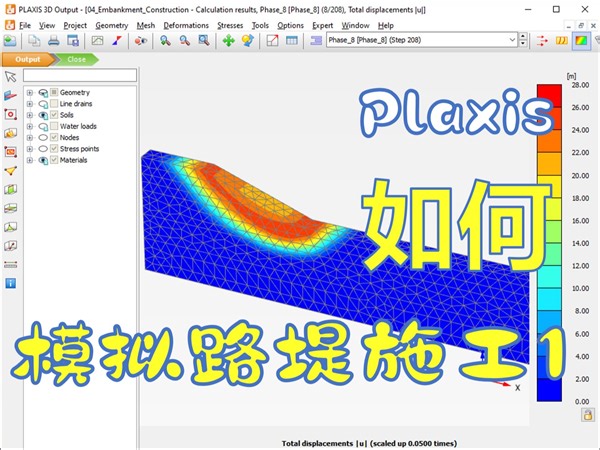This screenshot has height=450, width=600.
Task: Toggle the Water loads checkbox
Action: tap(54, 126)
